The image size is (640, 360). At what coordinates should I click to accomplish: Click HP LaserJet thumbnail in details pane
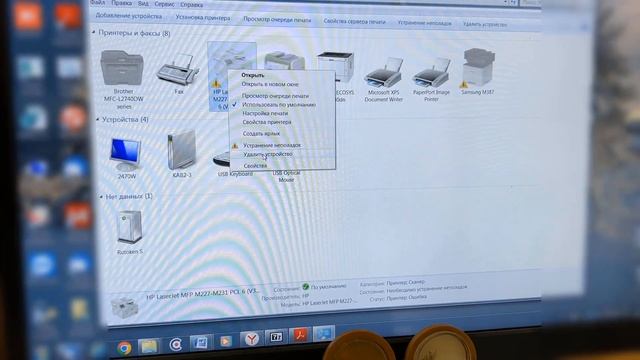click(x=124, y=307)
